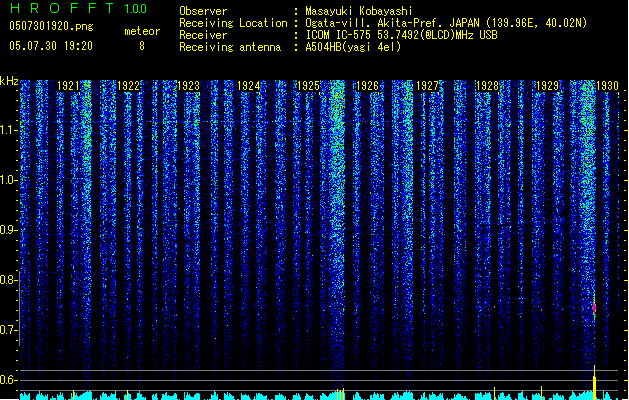Click the 1921 time label

point(68,86)
